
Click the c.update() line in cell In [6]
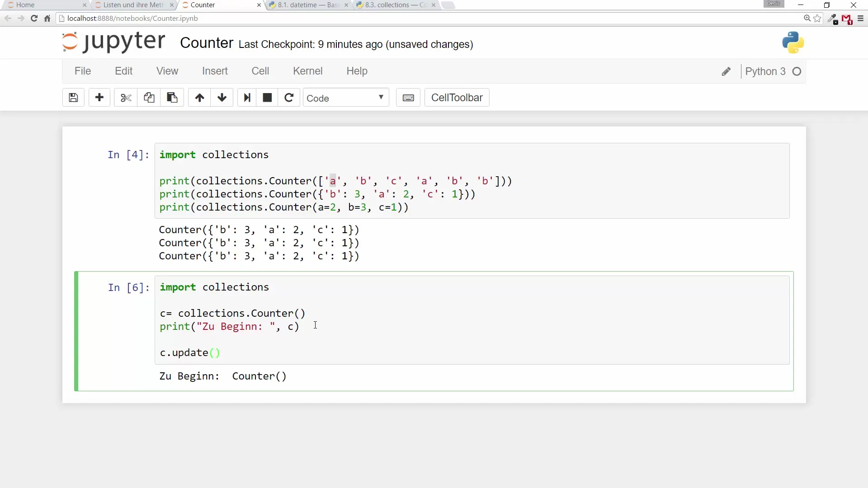[190, 352]
